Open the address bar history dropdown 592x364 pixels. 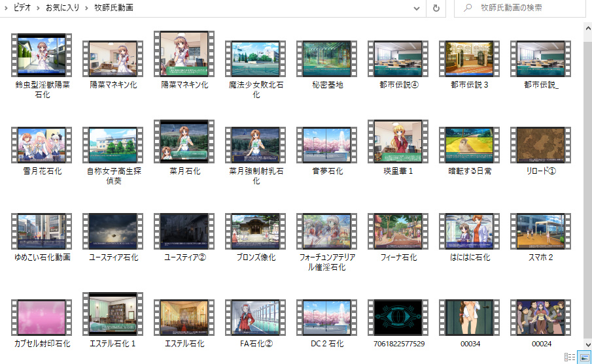[417, 8]
